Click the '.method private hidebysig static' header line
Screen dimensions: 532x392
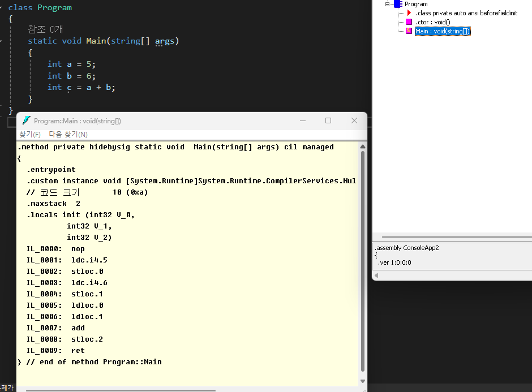point(176,147)
